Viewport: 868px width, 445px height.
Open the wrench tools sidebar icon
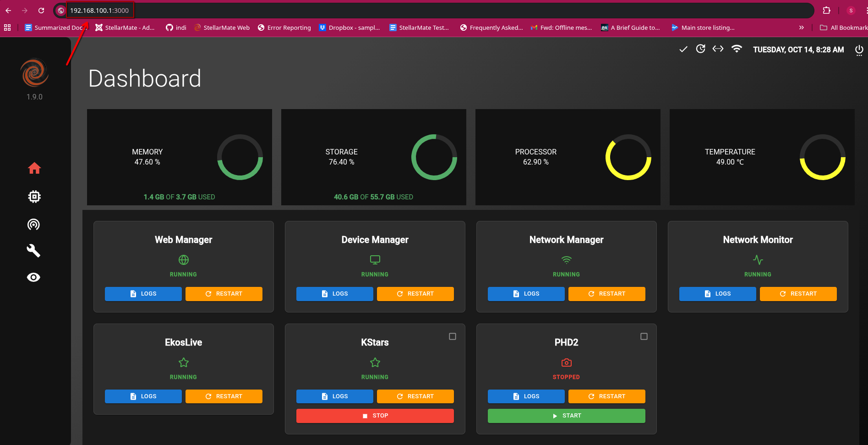point(33,251)
